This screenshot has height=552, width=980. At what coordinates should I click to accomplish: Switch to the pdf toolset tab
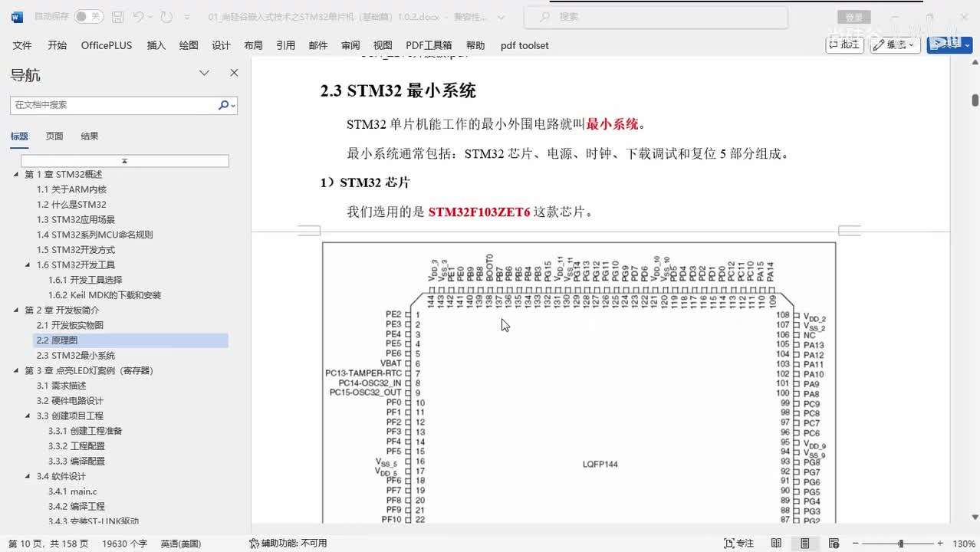tap(525, 45)
